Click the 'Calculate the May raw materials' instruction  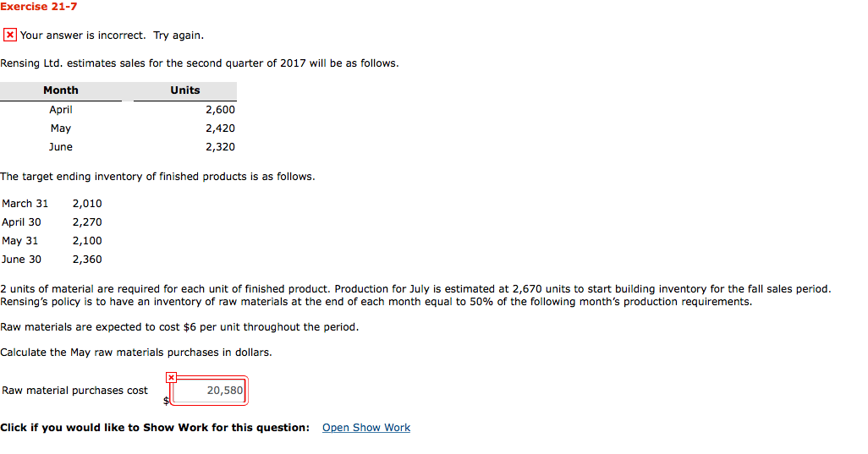click(136, 353)
